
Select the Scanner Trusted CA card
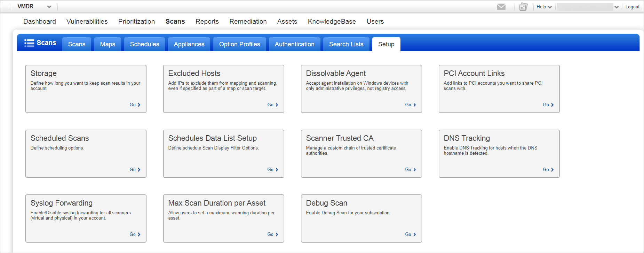point(361,153)
